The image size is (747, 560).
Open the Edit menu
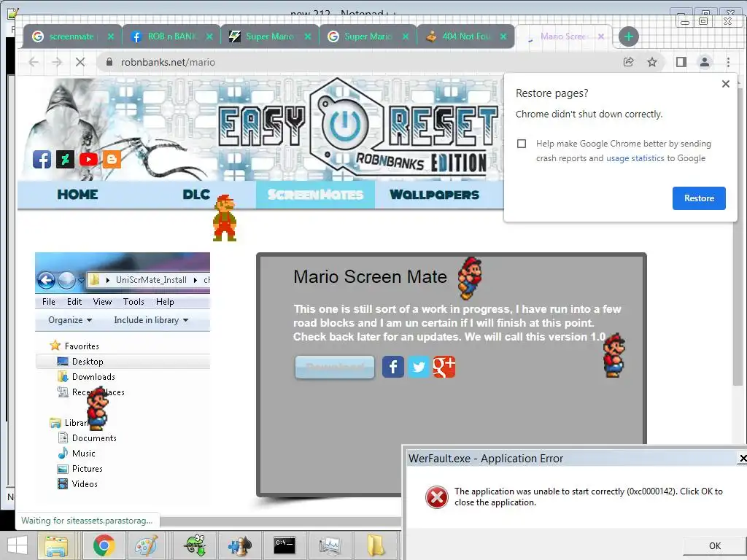[x=74, y=302]
